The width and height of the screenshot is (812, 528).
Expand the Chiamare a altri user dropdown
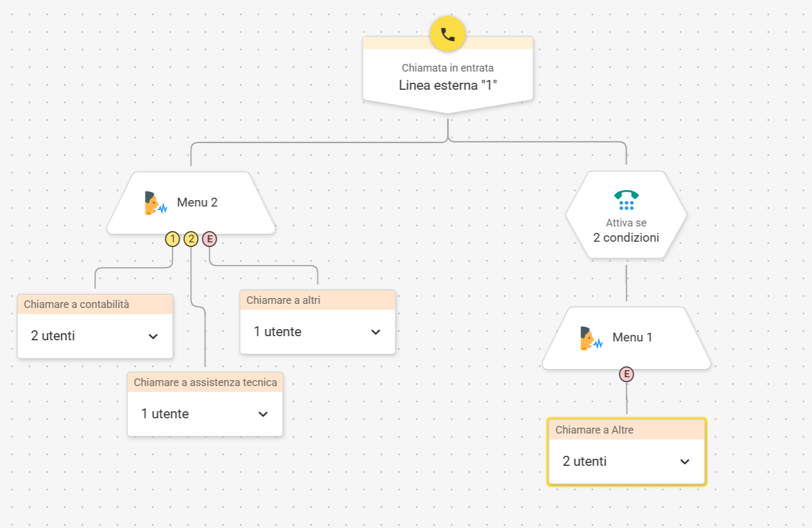(x=376, y=332)
